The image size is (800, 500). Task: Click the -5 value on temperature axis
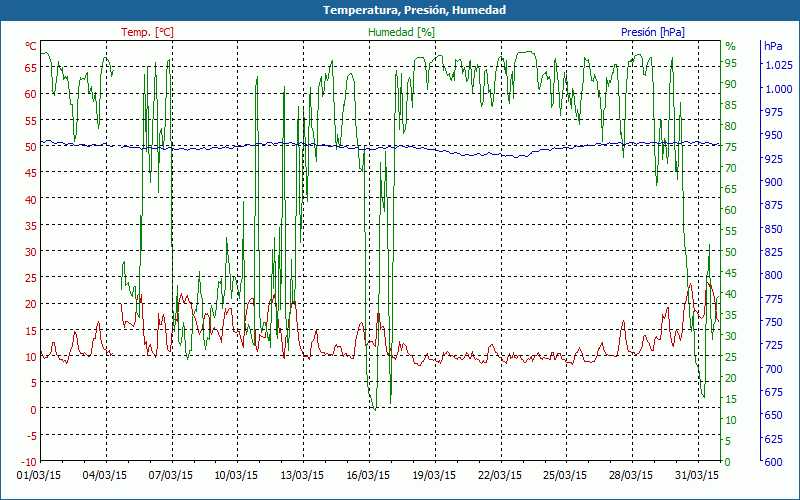pyautogui.click(x=32, y=435)
